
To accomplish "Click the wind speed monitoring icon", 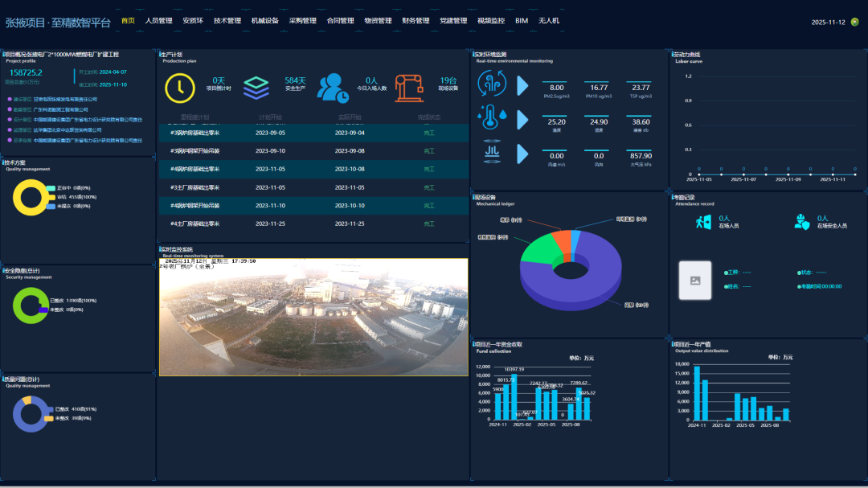I will (x=492, y=152).
